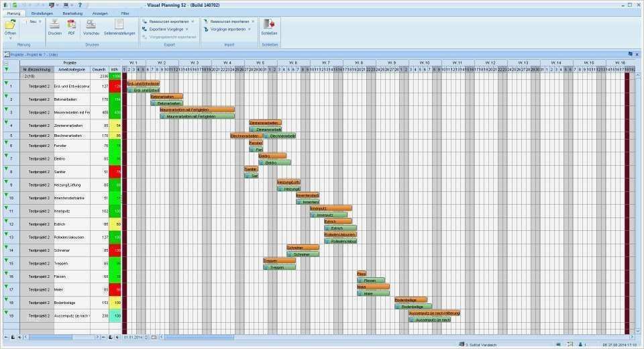Click the help question mark icon
The height and width of the screenshot is (349, 644).
pyautogui.click(x=80, y=5)
